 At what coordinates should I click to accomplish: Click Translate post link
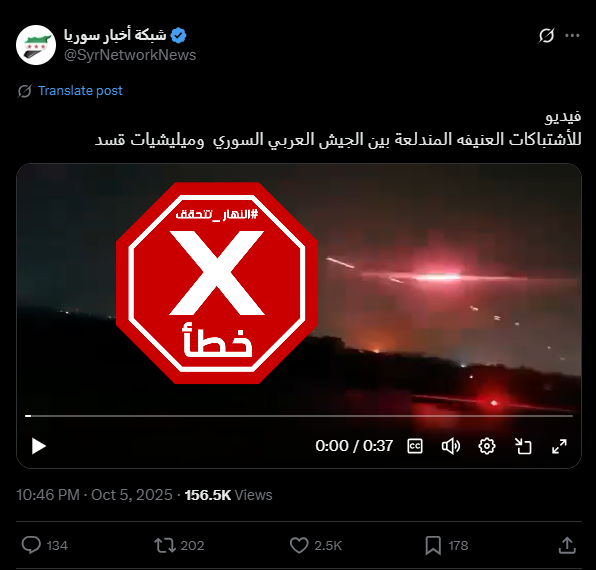tap(80, 91)
